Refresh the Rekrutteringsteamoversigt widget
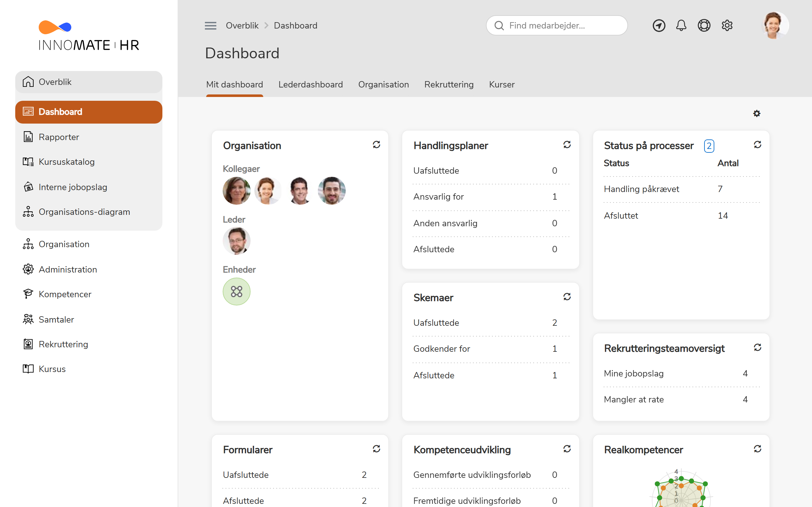 coord(758,347)
